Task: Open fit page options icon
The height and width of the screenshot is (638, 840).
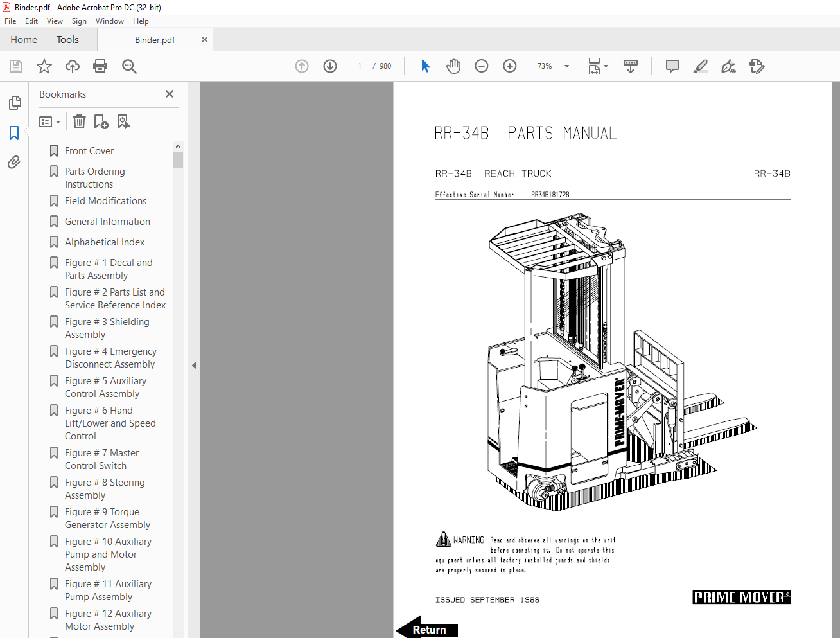Action: pyautogui.click(x=598, y=66)
